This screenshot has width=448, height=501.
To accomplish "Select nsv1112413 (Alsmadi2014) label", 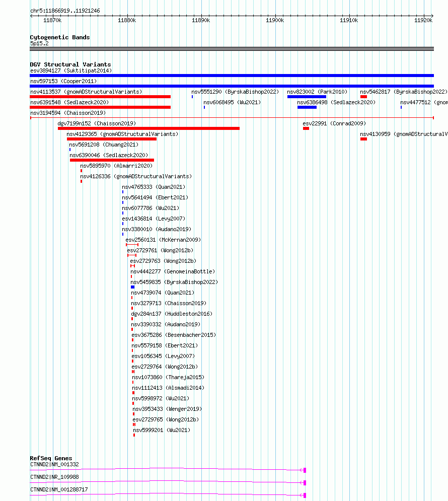I will coord(168,388).
